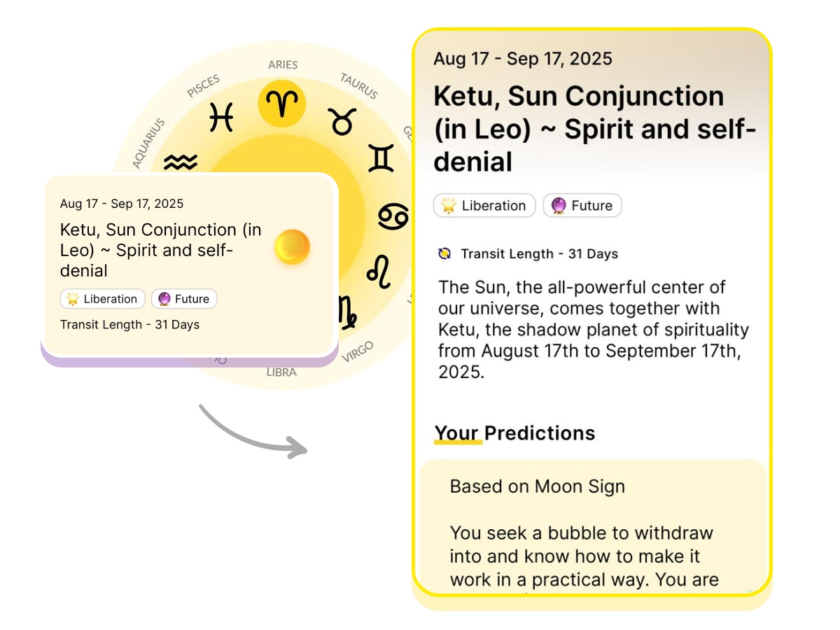Click the golden Sun orb icon
This screenshot has height=630, width=840.
[292, 246]
